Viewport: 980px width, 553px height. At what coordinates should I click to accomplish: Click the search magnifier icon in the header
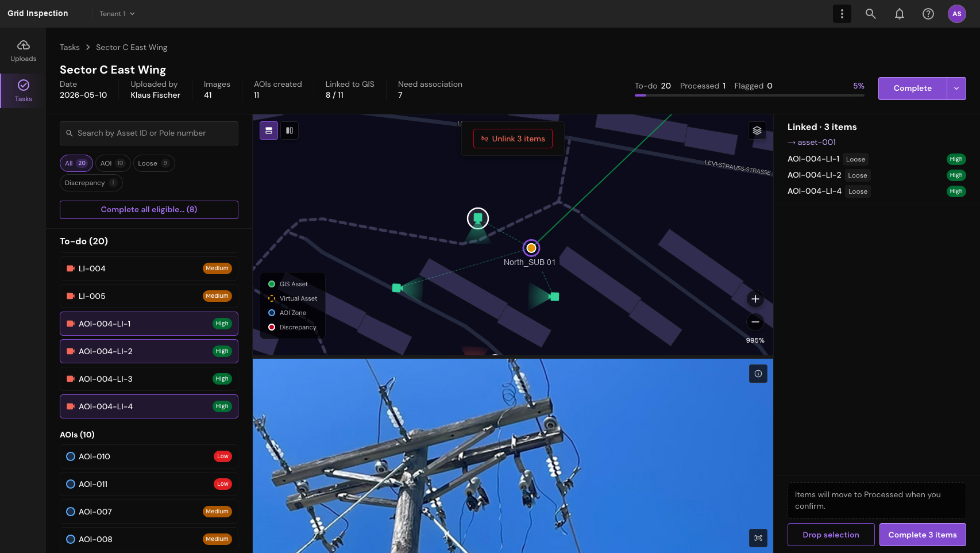click(871, 14)
